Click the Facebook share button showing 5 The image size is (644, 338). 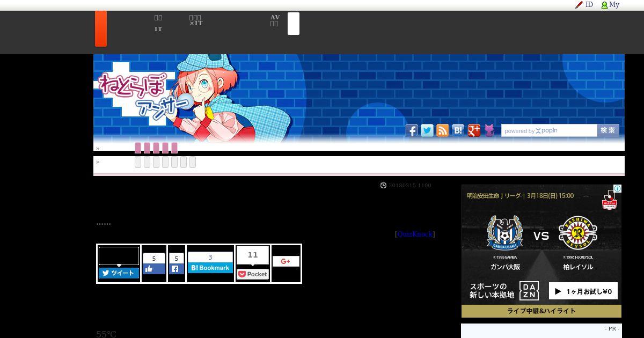(176, 269)
